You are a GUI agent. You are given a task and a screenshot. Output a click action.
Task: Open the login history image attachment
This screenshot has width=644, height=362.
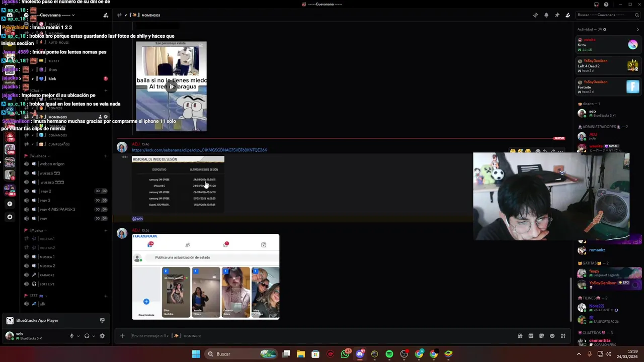pos(178,184)
